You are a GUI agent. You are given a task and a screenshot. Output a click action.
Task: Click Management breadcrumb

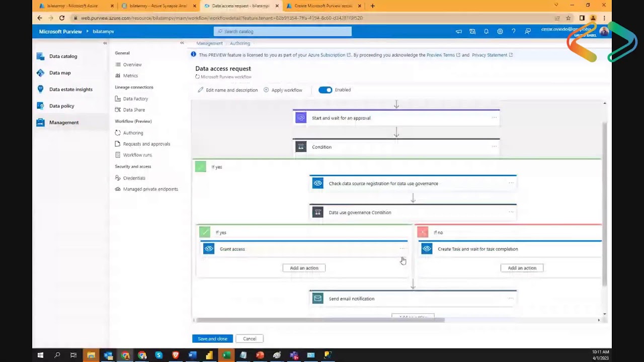(x=209, y=44)
